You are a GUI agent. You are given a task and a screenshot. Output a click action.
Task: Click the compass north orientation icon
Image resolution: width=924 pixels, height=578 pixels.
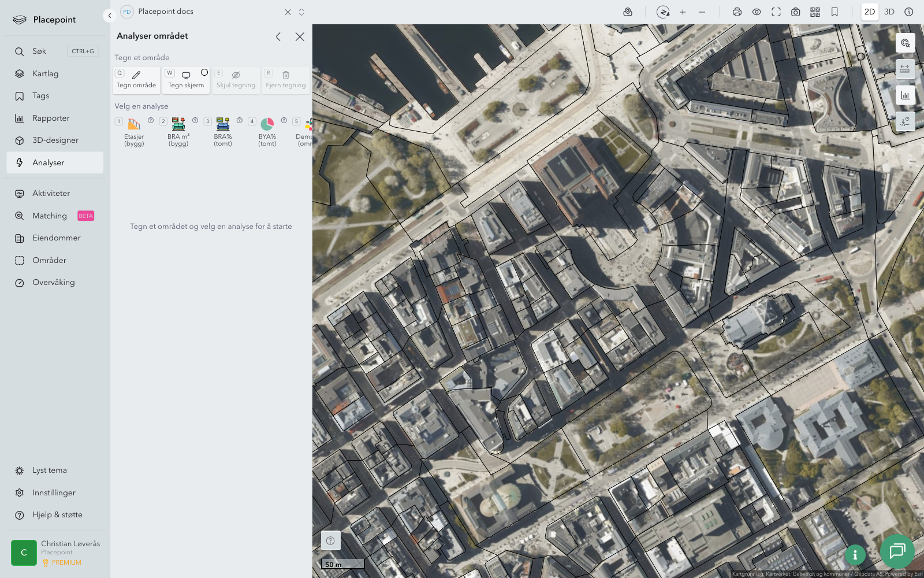click(663, 12)
